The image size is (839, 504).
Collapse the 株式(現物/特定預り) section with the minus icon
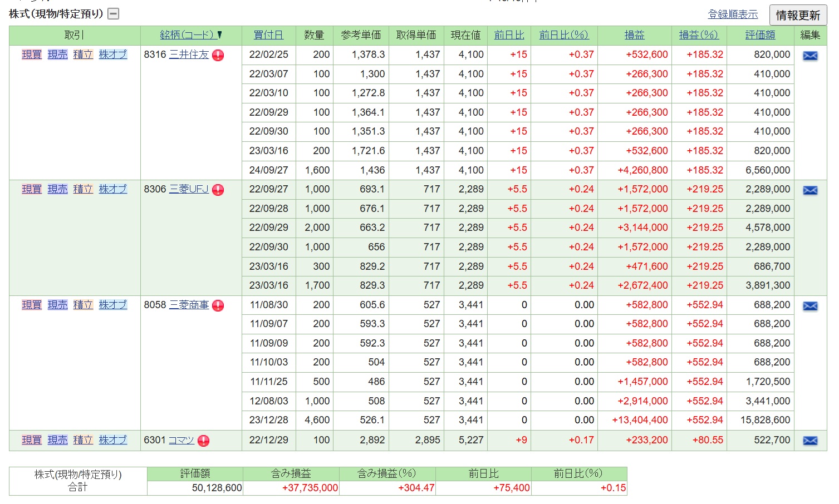coord(114,14)
